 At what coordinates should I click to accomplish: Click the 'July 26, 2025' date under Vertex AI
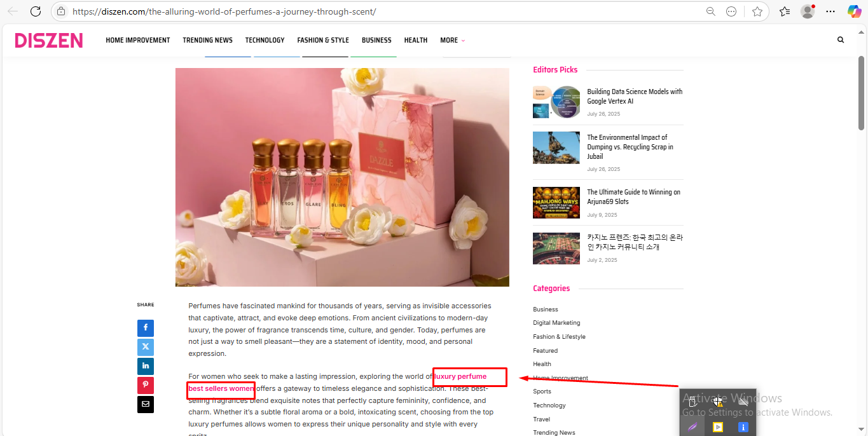point(603,114)
